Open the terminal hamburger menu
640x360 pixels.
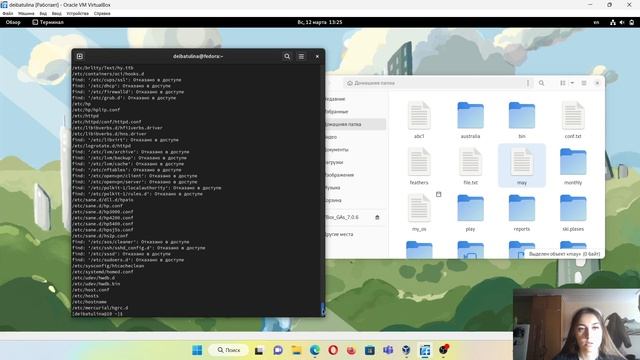(301, 56)
